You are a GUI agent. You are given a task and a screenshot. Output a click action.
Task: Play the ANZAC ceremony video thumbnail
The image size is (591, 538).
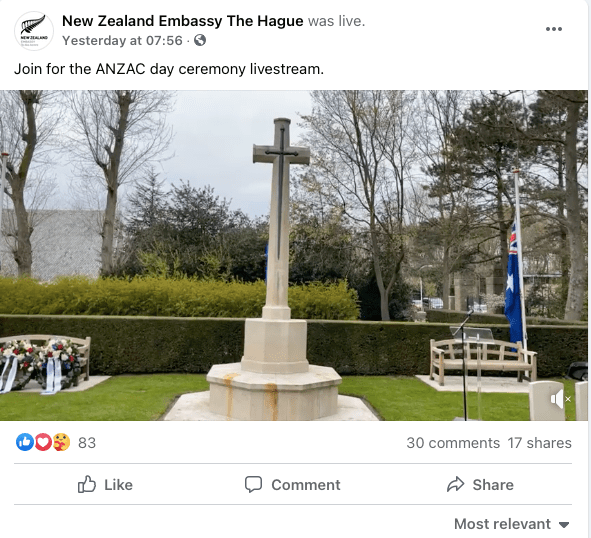coord(294,255)
